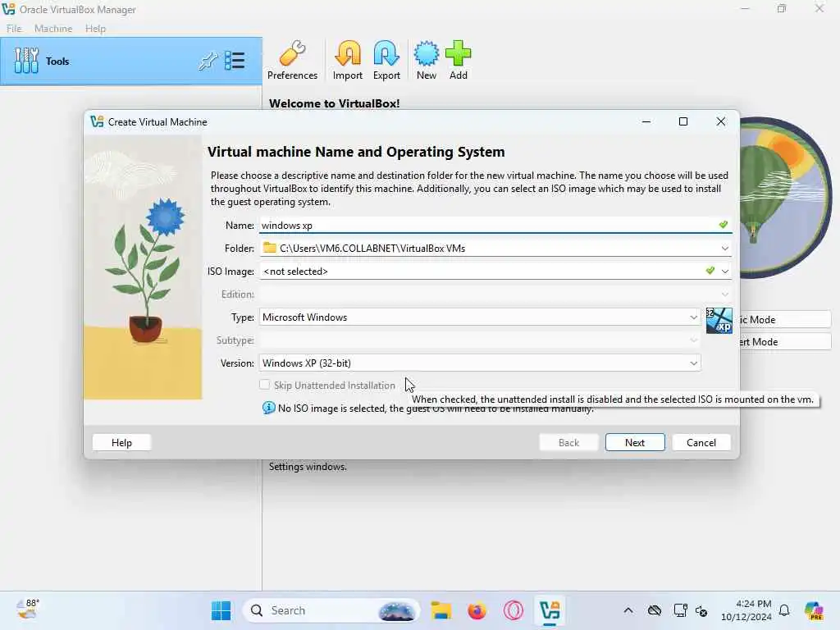This screenshot has height=630, width=840.
Task: Click the Next button
Action: [x=635, y=442]
